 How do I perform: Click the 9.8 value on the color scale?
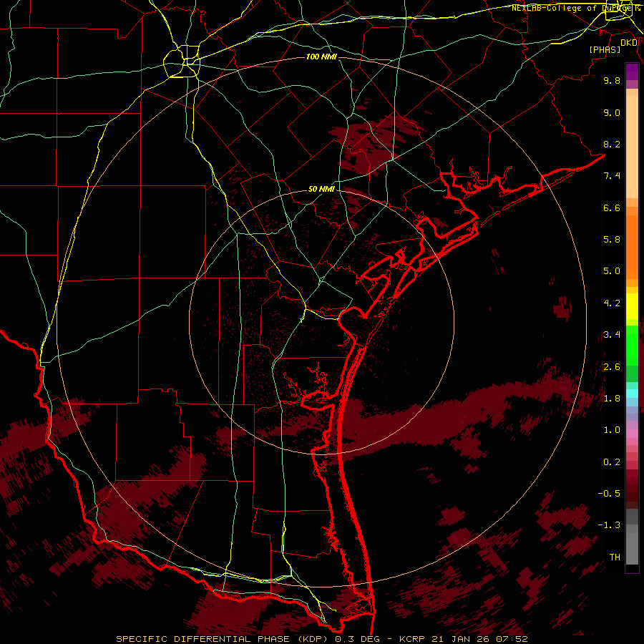pos(612,80)
